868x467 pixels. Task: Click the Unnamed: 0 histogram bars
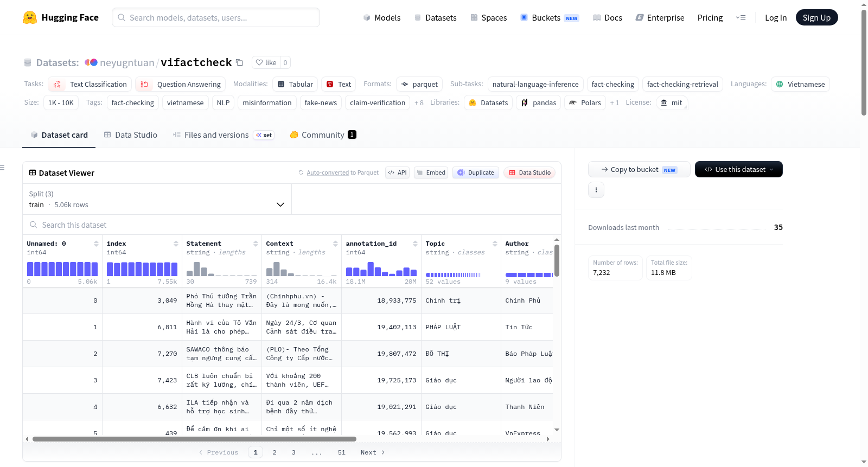(62, 269)
